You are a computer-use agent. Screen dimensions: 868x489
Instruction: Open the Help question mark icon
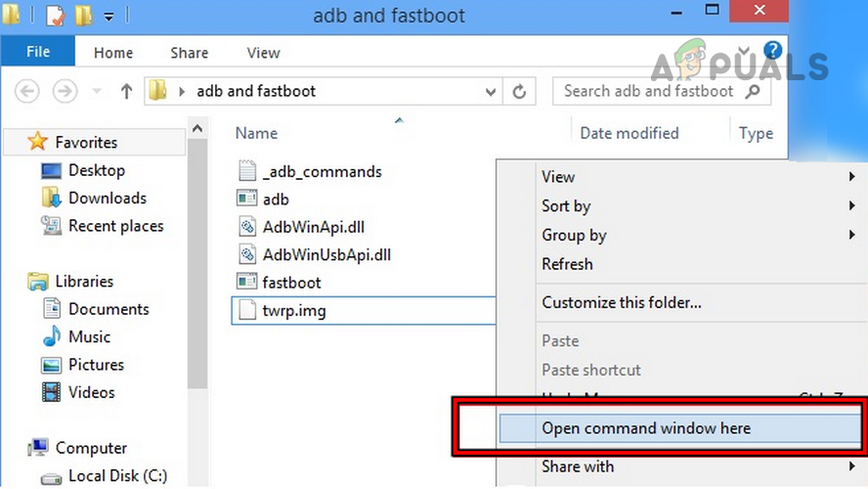click(x=773, y=50)
